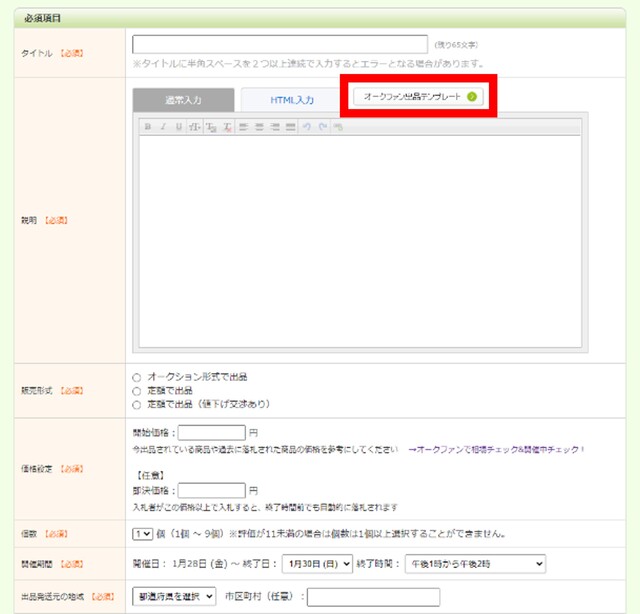Justify text in the description editor
The image size is (640, 614).
pyautogui.click(x=290, y=127)
